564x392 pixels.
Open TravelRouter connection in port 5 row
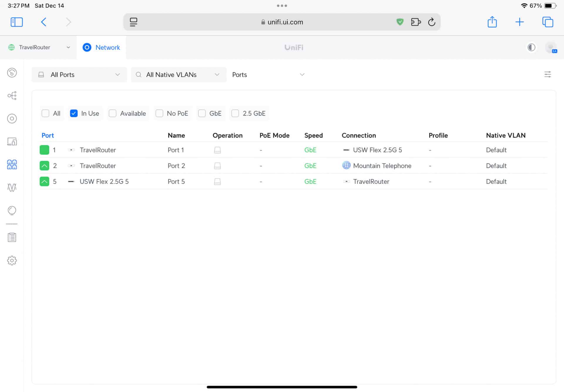coord(371,182)
